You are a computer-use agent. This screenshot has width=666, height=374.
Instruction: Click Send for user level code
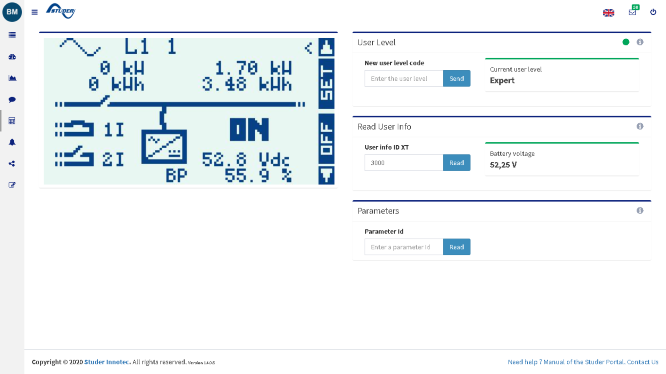(x=457, y=79)
